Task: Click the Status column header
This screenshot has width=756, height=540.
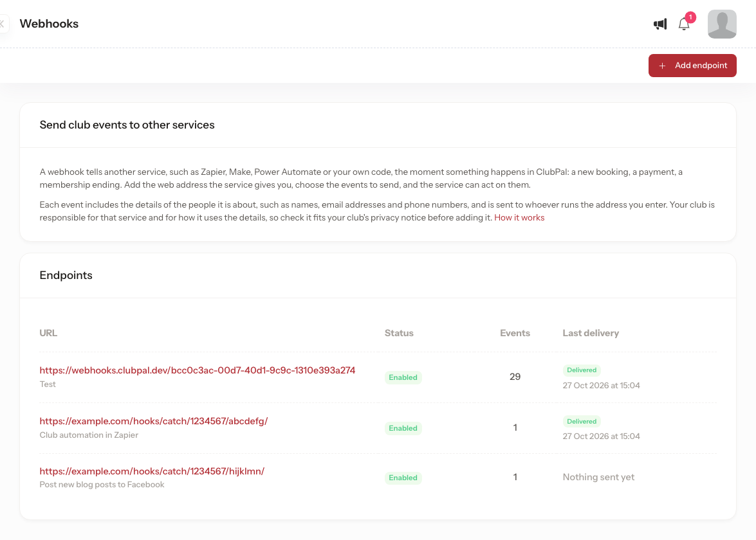Action: click(399, 333)
